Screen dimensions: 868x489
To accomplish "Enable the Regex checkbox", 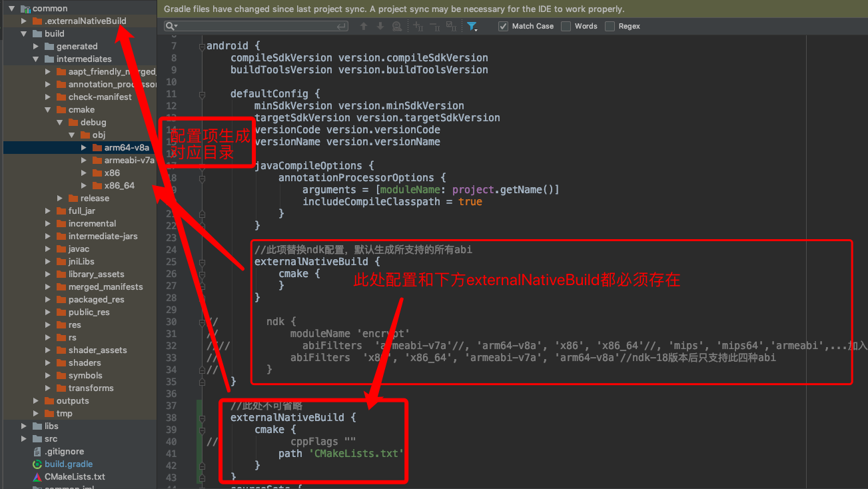I will [x=610, y=26].
